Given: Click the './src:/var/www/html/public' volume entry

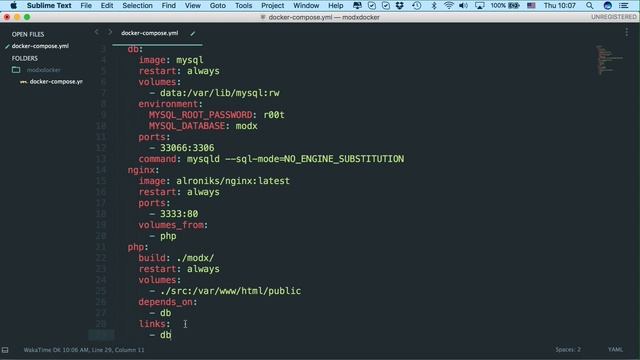Looking at the screenshot, I should click(x=231, y=291).
